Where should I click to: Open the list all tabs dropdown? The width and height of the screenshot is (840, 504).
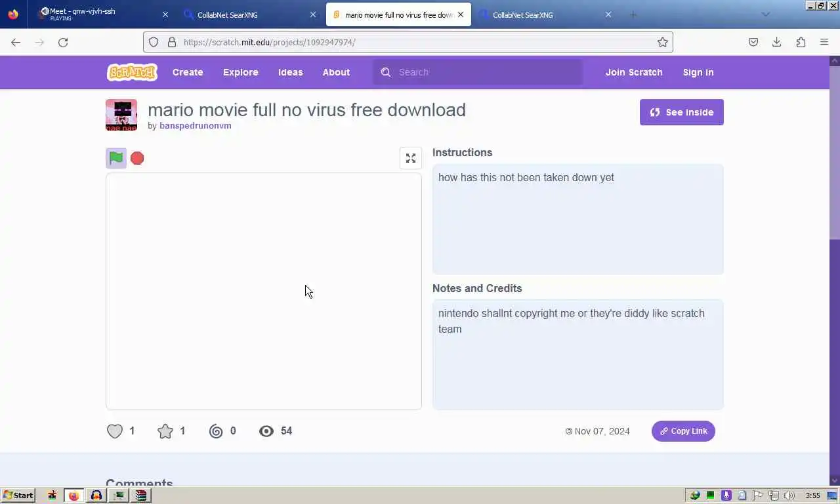point(765,14)
